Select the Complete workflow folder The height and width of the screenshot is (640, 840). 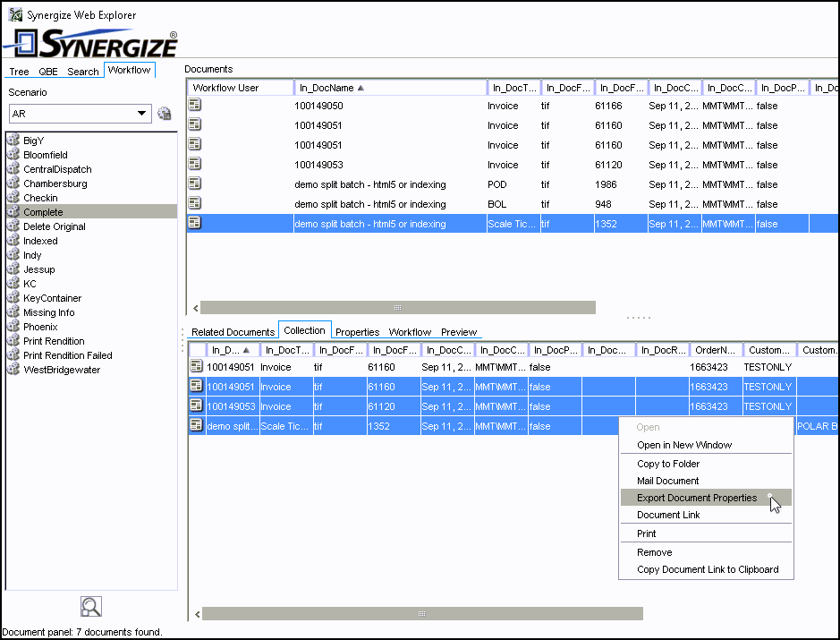point(91,212)
